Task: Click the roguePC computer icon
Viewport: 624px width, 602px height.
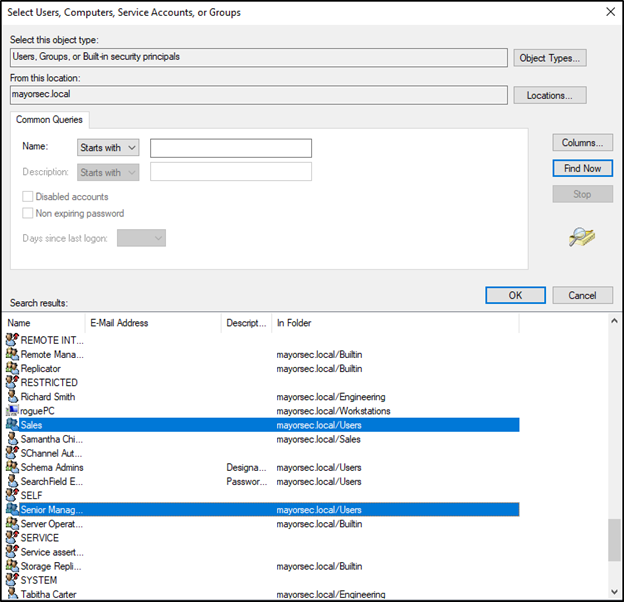Action: point(12,411)
